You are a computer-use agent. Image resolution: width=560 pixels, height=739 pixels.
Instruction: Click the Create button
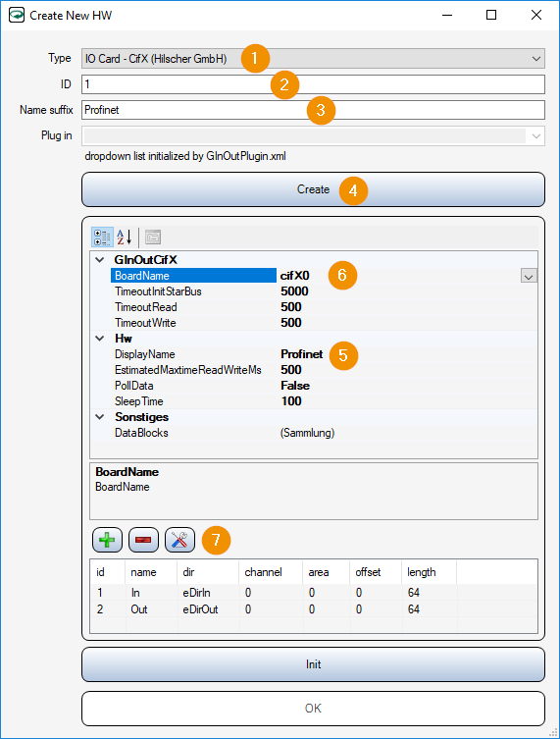pyautogui.click(x=313, y=189)
